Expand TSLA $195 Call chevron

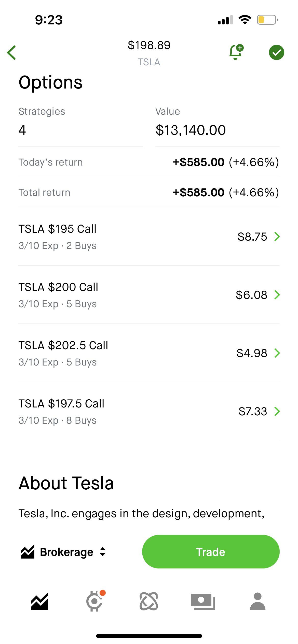click(277, 237)
